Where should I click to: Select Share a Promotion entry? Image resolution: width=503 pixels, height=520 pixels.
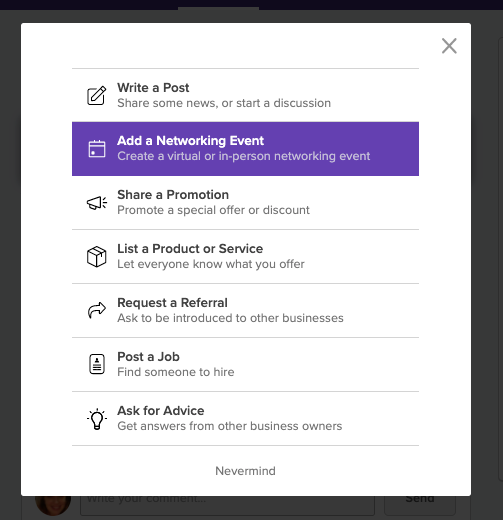pos(245,203)
